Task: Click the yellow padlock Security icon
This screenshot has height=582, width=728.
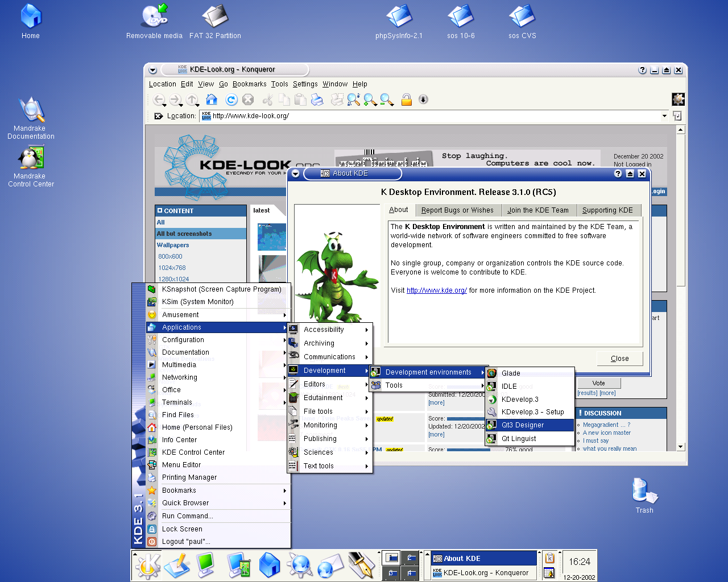Action: click(x=406, y=99)
